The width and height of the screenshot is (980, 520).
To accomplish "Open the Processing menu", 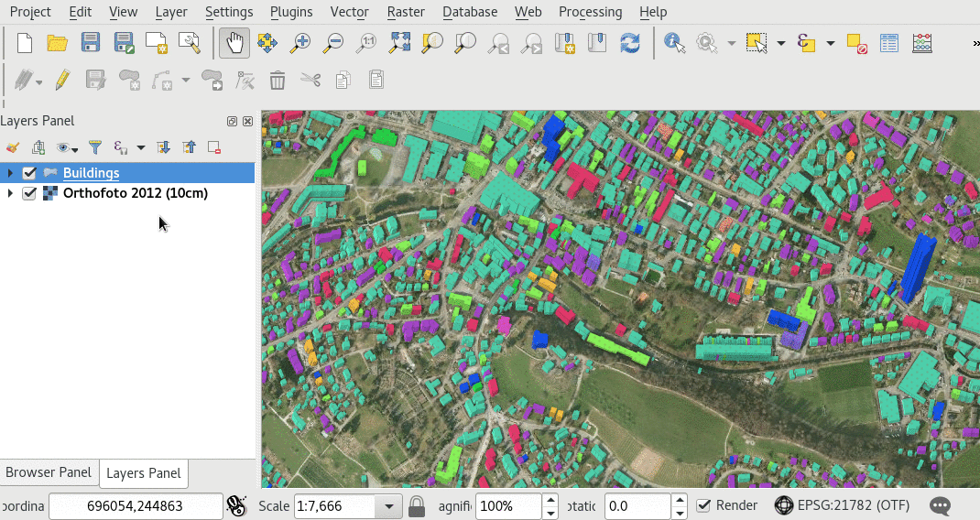I will (x=590, y=12).
